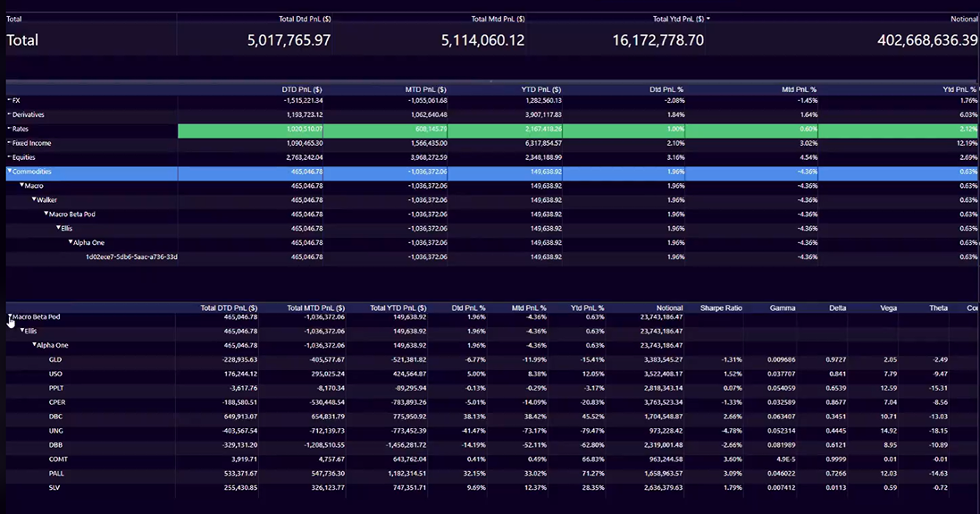Select the PALL position row
The width and height of the screenshot is (980, 514).
[56, 473]
